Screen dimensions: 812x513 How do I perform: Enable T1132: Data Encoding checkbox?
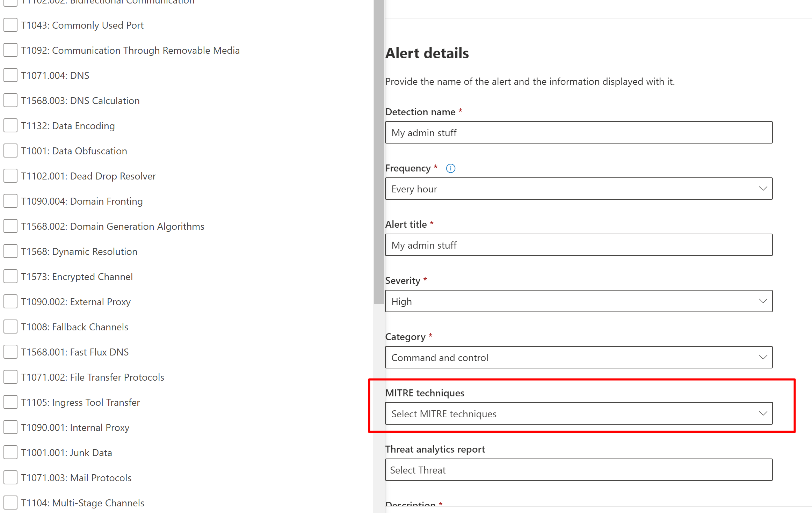point(10,126)
